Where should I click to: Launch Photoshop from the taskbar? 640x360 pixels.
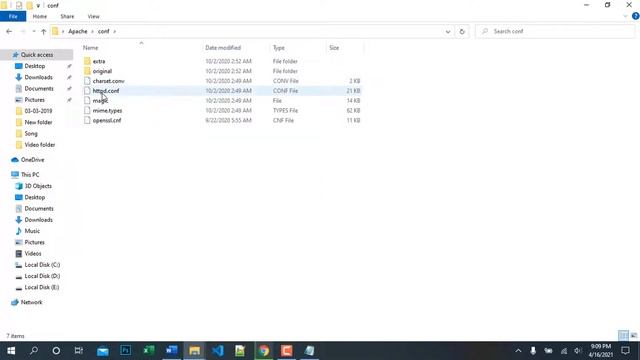(126, 351)
